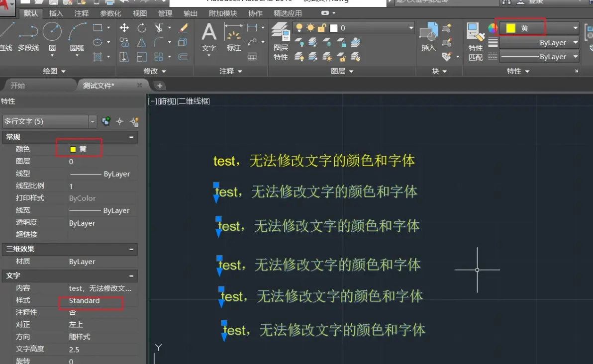
Task: Toggle the layer on/off lightbulb in layer dropdown
Action: [x=299, y=27]
